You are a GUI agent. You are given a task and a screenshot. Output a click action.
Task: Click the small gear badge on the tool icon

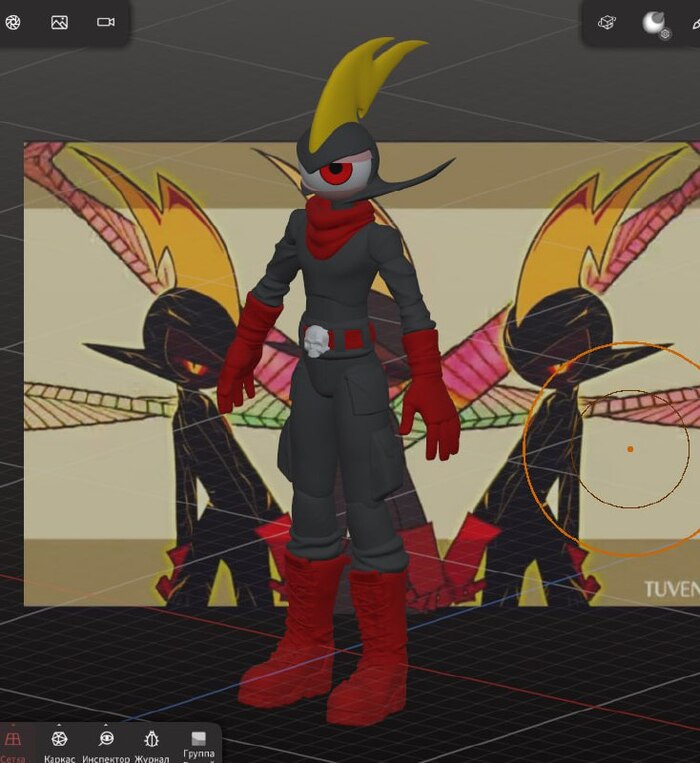point(665,34)
